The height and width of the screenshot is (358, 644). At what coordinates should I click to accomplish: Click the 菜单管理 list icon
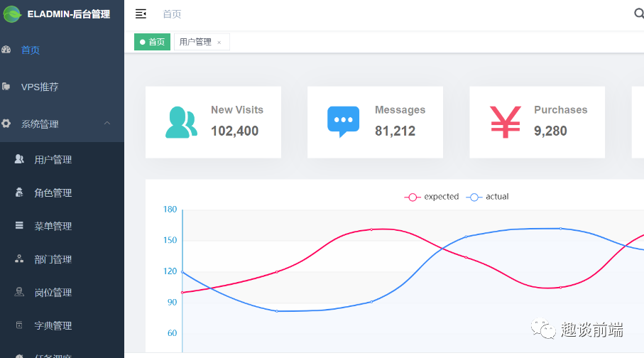[19, 225]
